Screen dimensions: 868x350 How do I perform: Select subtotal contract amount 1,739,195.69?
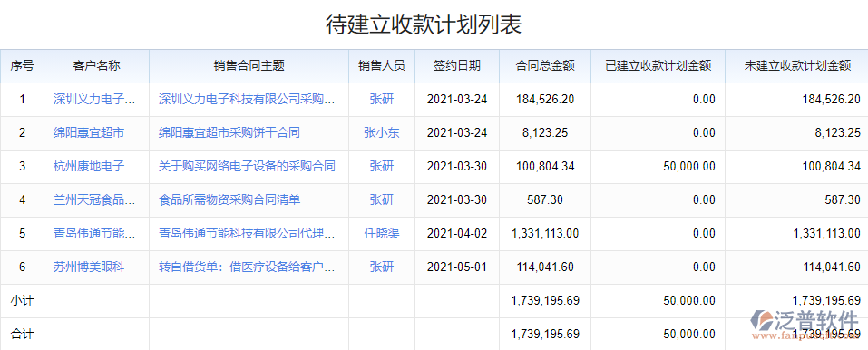(545, 301)
